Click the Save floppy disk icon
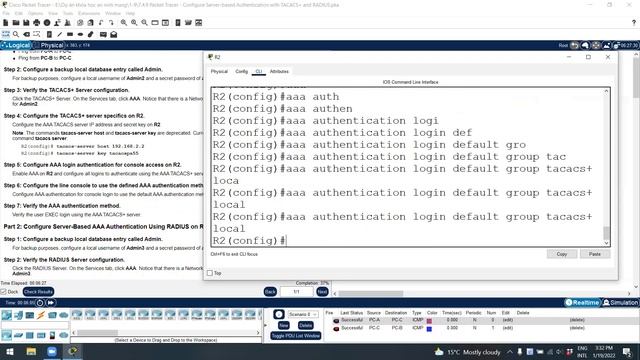This screenshot has height=360, width=640. click(26, 23)
